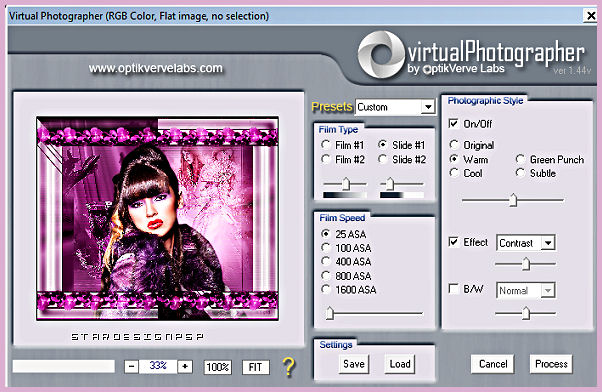Select the Film #2 film type
The image size is (602, 392).
(326, 159)
